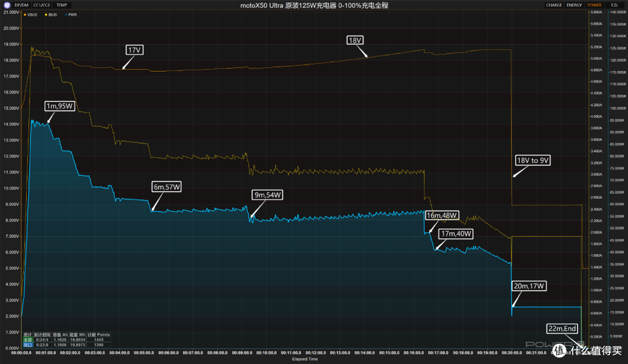Click the yellow IBUS color marker
Screen dimensions: 628x364
[x=46, y=15]
